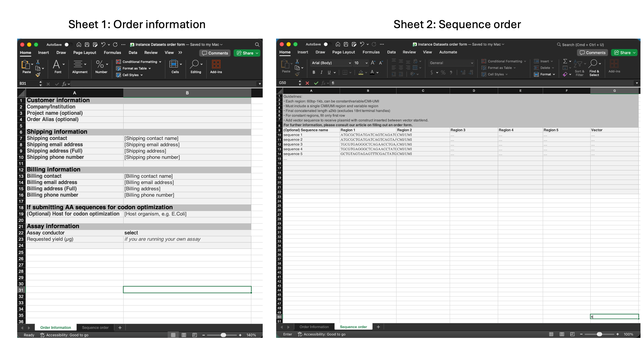The height and width of the screenshot is (362, 644).
Task: Click the AutoSum icon
Action: [x=565, y=61]
